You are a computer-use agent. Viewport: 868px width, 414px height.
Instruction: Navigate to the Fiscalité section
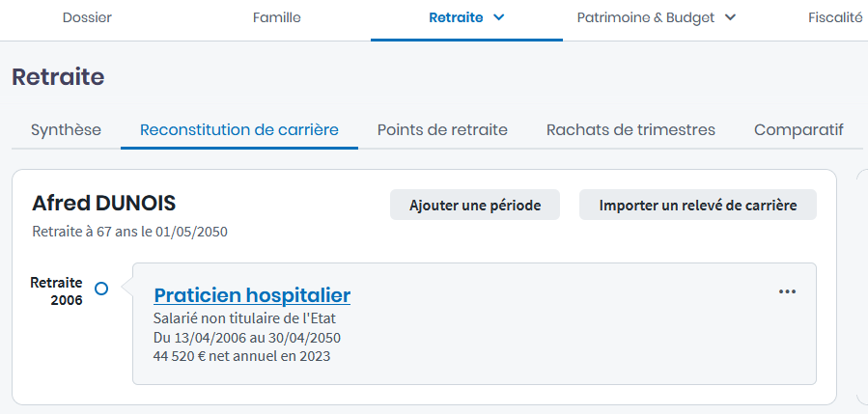click(x=835, y=16)
